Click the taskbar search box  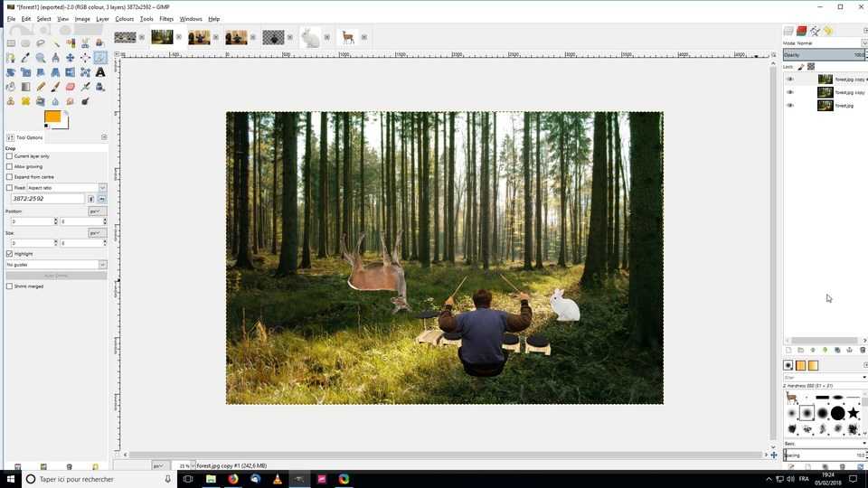click(99, 479)
